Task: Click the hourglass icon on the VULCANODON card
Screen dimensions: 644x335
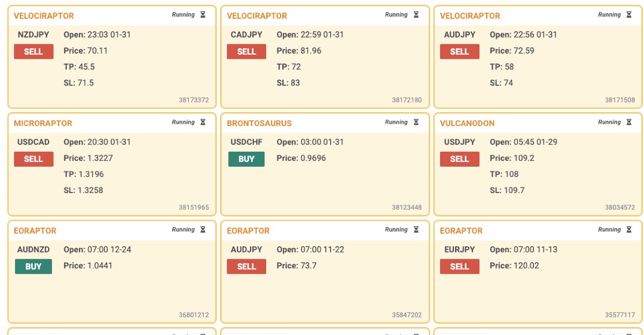Action: 628,122
